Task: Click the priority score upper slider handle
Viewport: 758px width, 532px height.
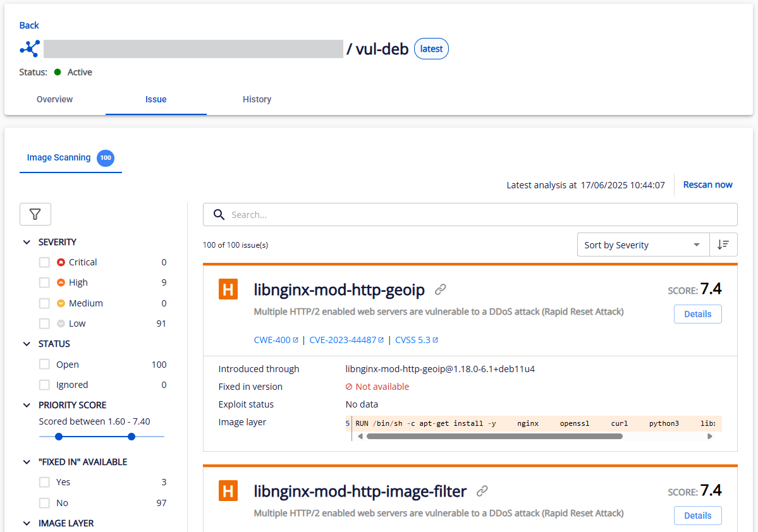Action: [x=131, y=437]
